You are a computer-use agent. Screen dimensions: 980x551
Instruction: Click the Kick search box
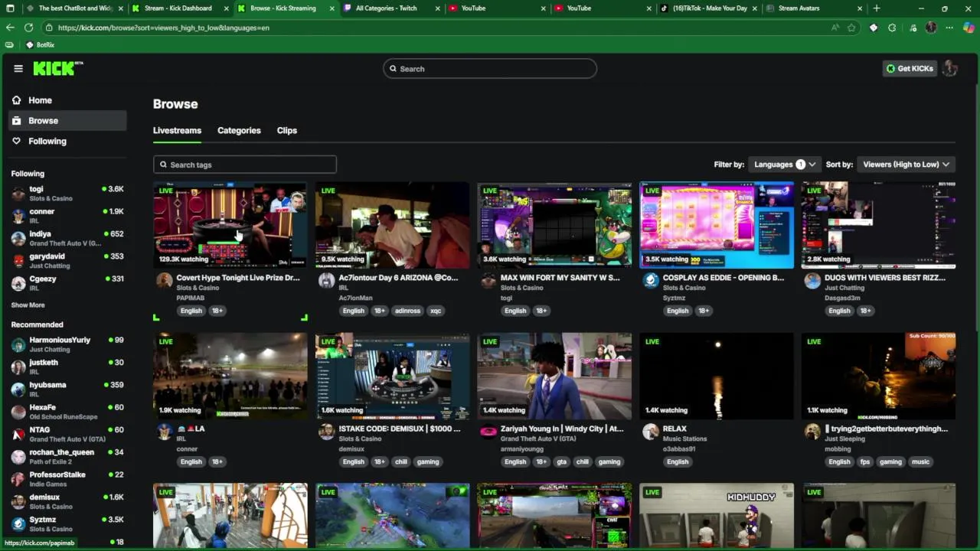click(490, 69)
